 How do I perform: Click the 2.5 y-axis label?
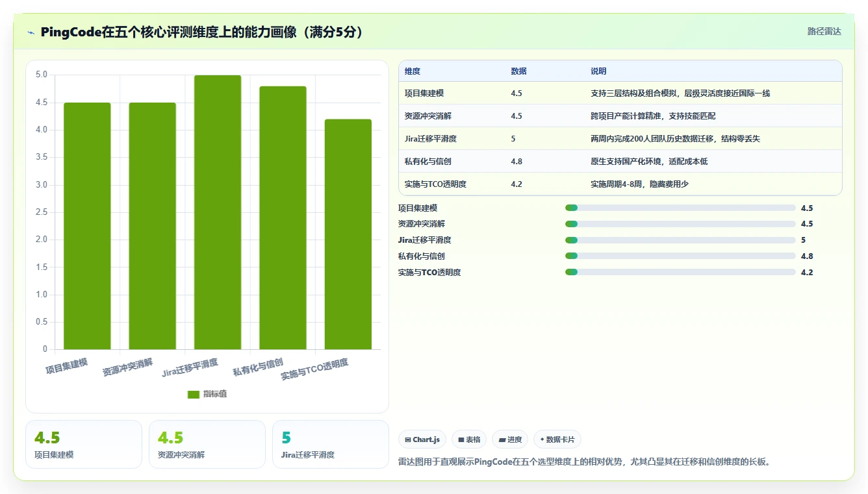[x=42, y=212]
